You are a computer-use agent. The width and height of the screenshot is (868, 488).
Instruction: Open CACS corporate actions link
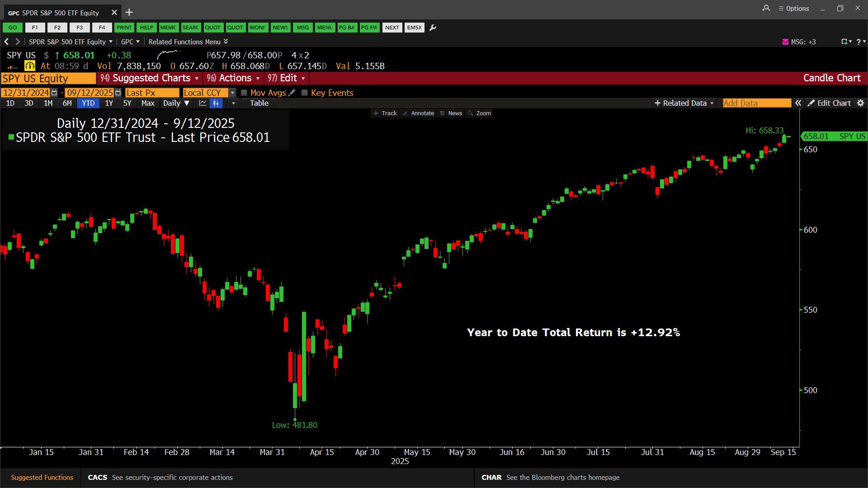coord(160,478)
